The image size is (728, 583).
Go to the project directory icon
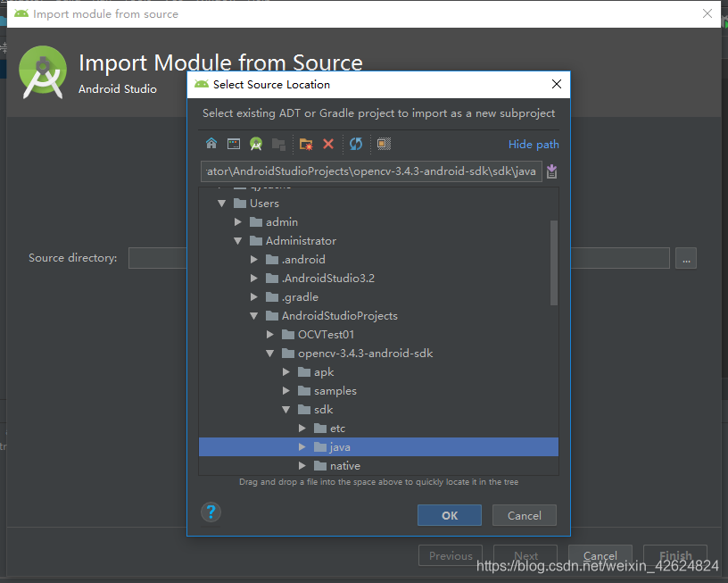[256, 144]
